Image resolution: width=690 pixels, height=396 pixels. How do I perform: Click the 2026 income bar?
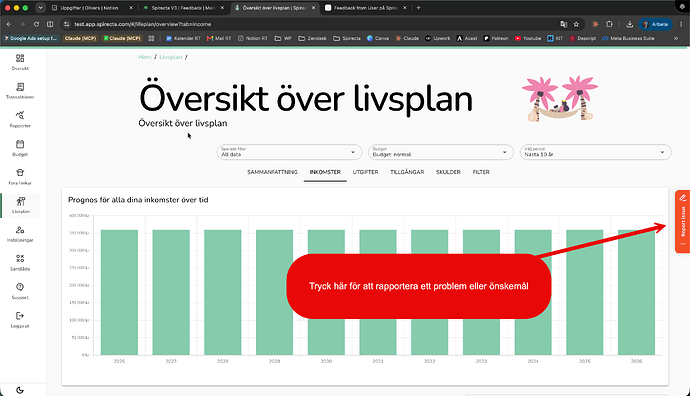(x=119, y=292)
